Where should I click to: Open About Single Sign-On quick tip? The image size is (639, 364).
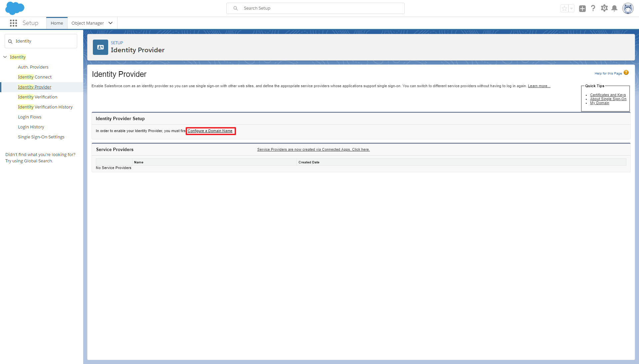click(x=608, y=99)
